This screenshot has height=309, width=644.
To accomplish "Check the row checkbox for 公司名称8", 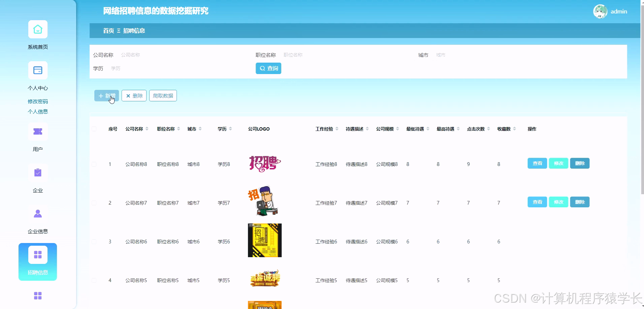I will [x=94, y=164].
